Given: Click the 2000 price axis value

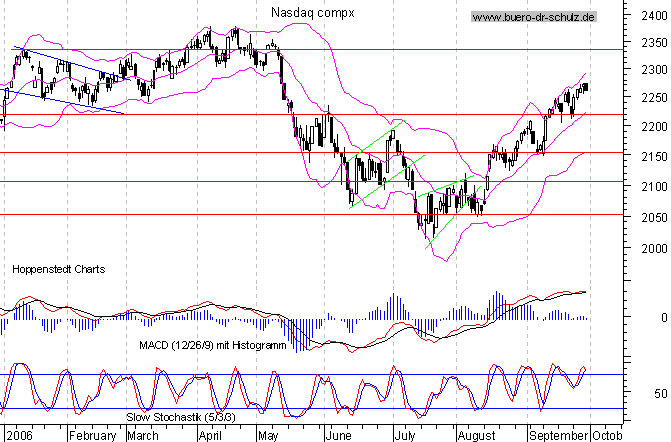Looking at the screenshot, I should click(x=654, y=249).
